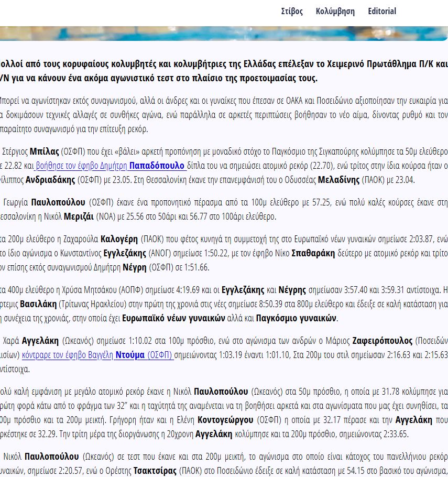Click the bold name Καλογέρη
The height and width of the screenshot is (477, 448).
[x=119, y=239]
